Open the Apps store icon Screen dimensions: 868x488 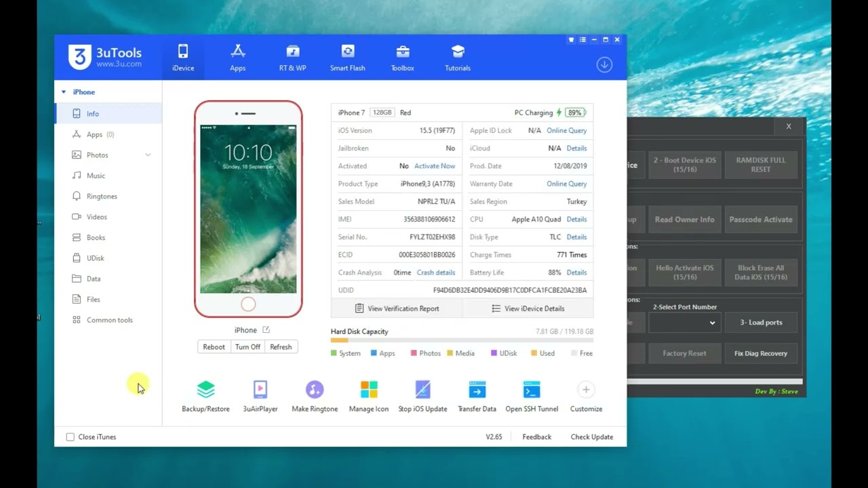point(237,52)
